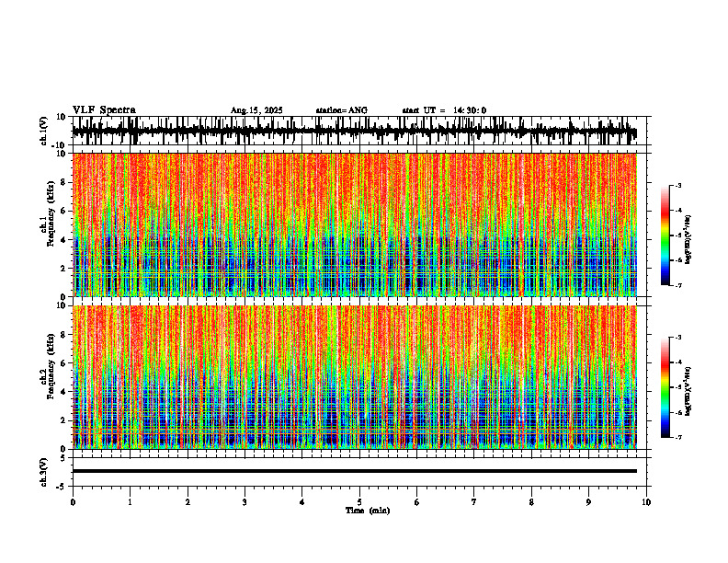Click the ch.2 spectrogram color scale bar
Image resolution: width=728 pixels, height=563 pixels.
[x=665, y=387]
